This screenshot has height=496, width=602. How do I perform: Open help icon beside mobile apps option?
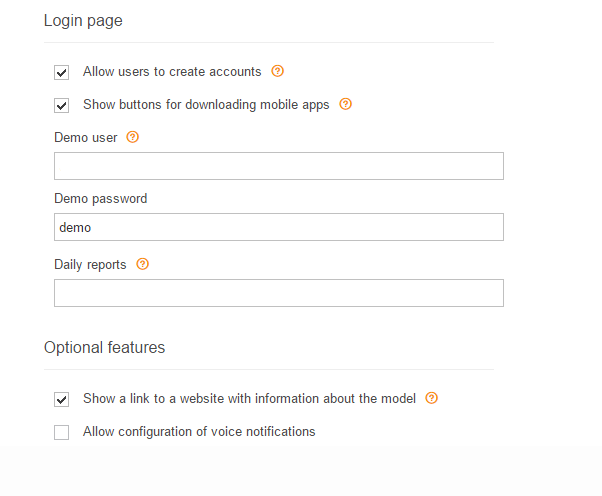click(x=345, y=104)
